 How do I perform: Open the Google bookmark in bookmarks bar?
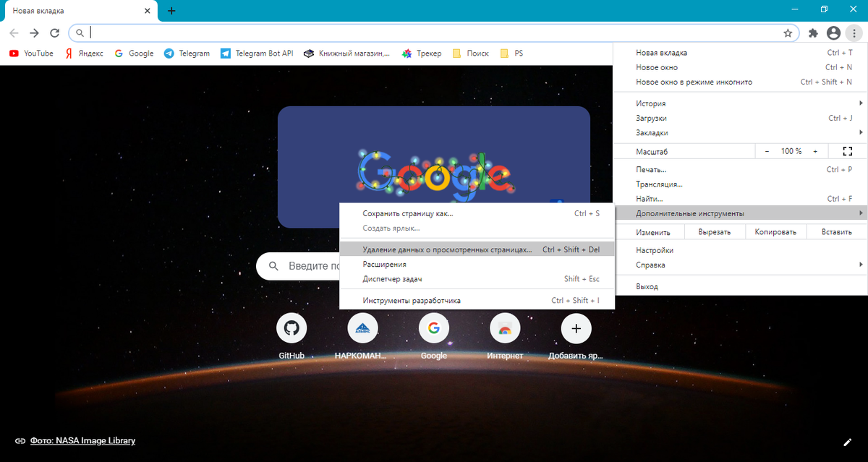point(134,54)
